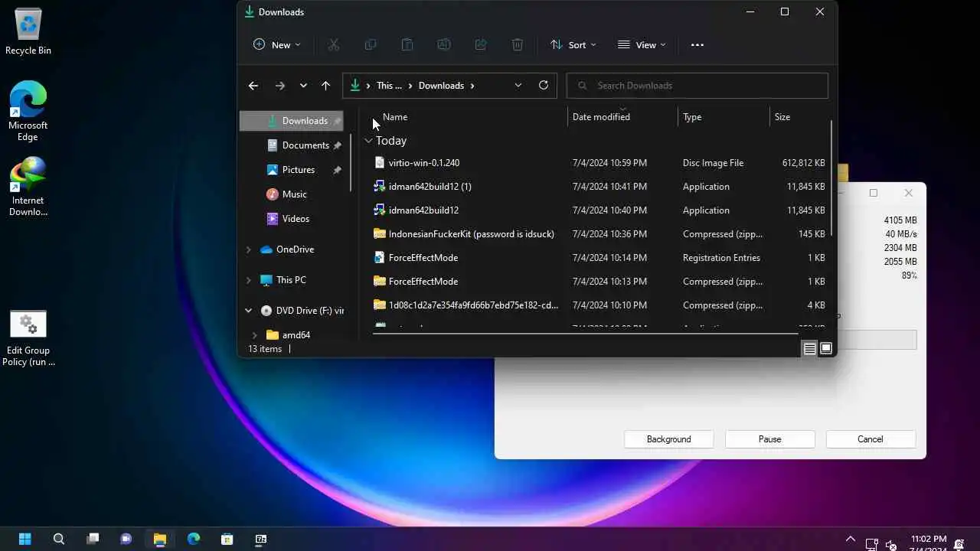Select Videos in navigation pane
Viewport: 980px width, 551px height.
tap(296, 219)
